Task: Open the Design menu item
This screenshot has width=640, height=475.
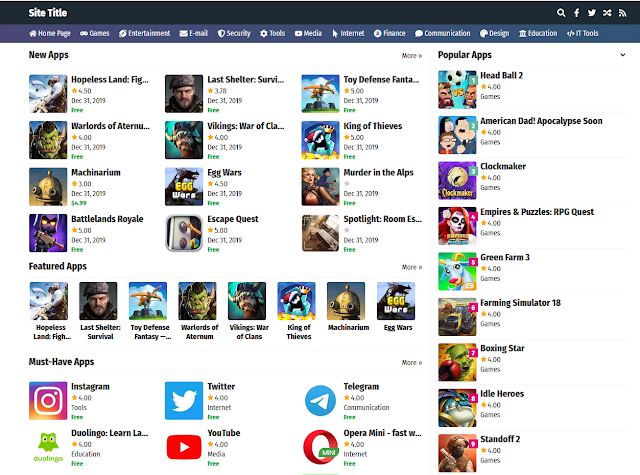Action: coord(494,33)
